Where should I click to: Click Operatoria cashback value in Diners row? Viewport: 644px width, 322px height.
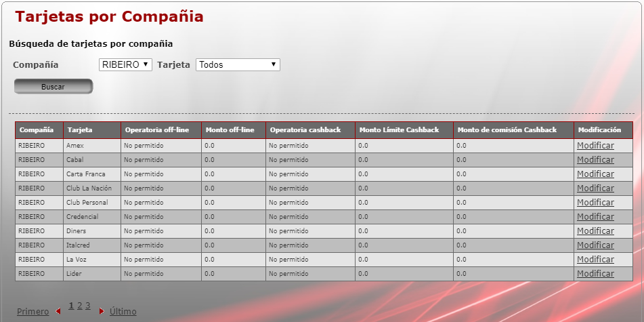(311, 231)
